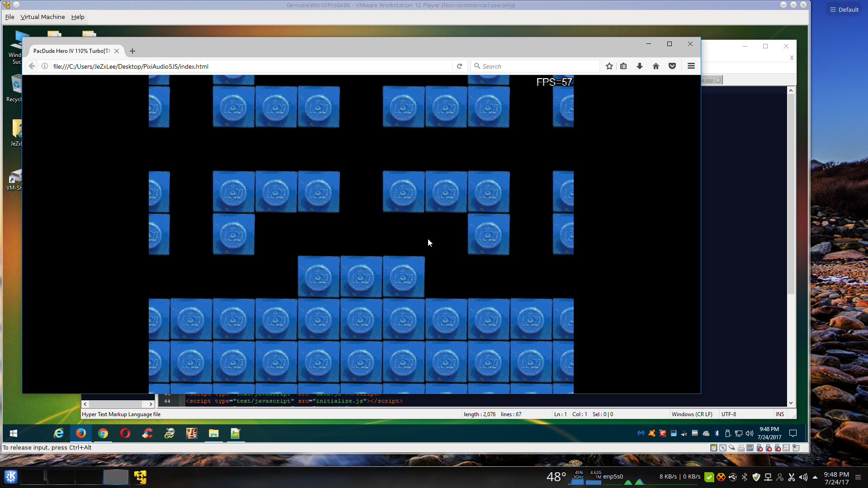Open host volume control icon
868x488 pixels.
click(803, 477)
